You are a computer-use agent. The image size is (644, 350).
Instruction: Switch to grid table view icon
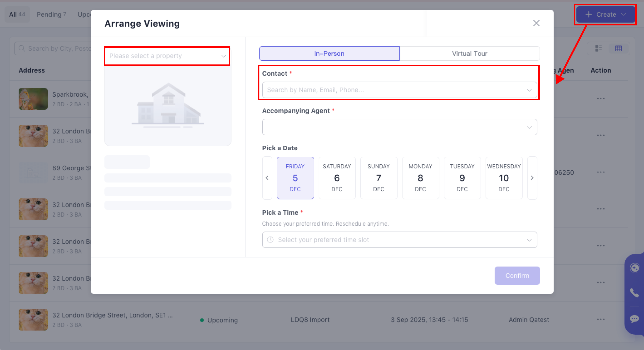point(619,48)
